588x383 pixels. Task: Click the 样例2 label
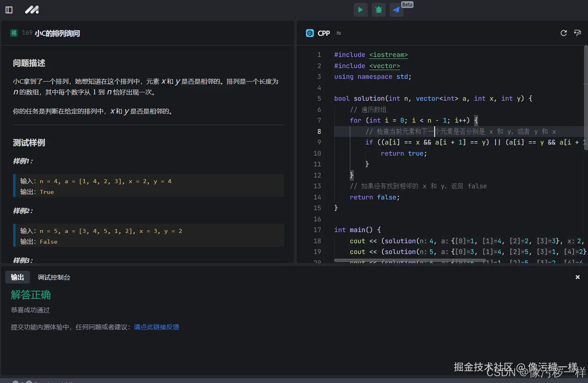tap(23, 211)
